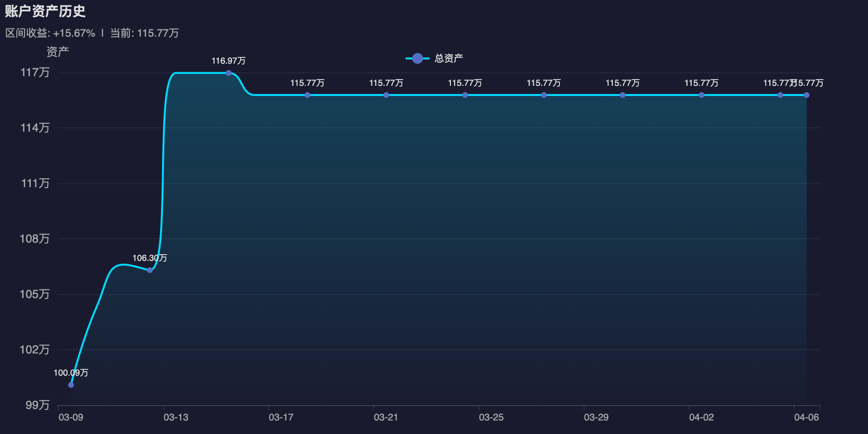Click the first 115.77万 data point marker
The height and width of the screenshot is (434, 868).
click(307, 95)
